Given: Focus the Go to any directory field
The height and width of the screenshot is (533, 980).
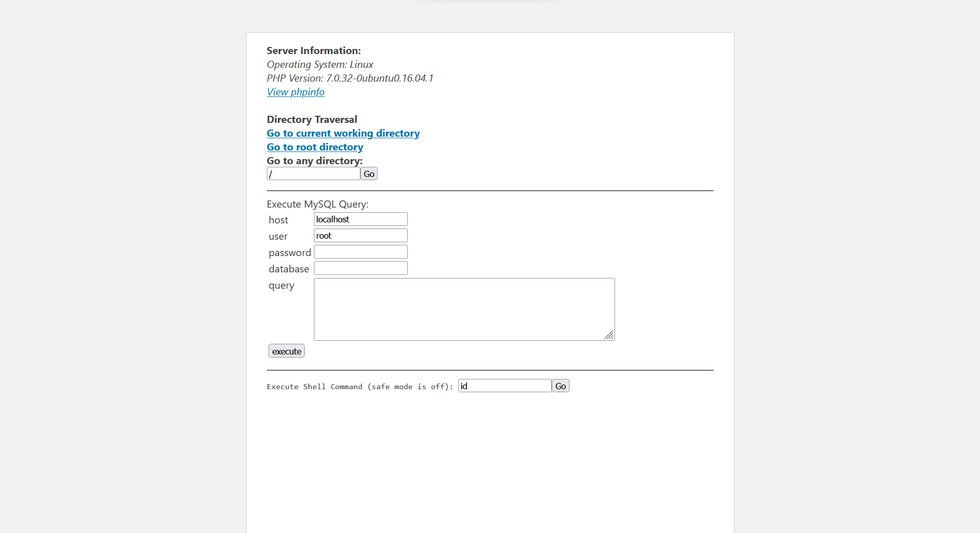Looking at the screenshot, I should click(x=313, y=174).
